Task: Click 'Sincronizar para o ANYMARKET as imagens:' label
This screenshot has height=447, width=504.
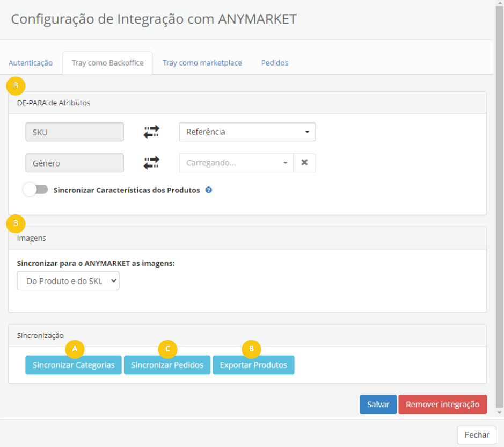Action: (x=96, y=263)
